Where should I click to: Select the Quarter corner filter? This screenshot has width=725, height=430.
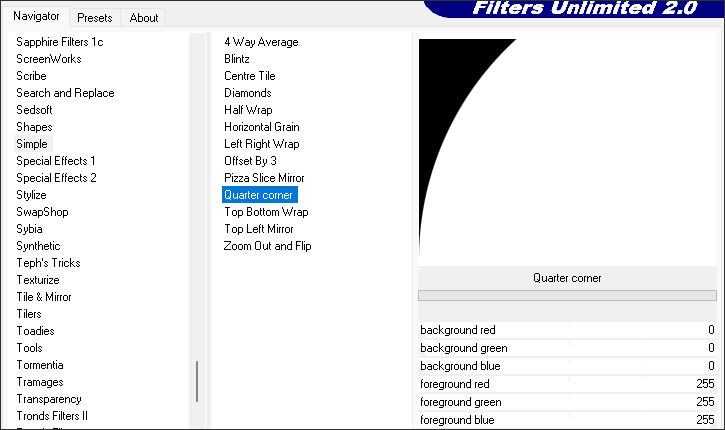[x=259, y=195]
